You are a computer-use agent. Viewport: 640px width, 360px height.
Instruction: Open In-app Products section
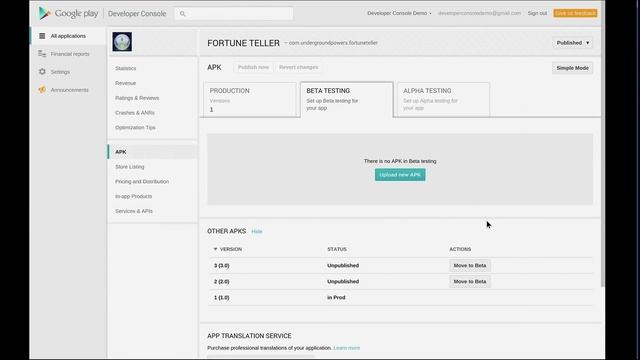(133, 196)
